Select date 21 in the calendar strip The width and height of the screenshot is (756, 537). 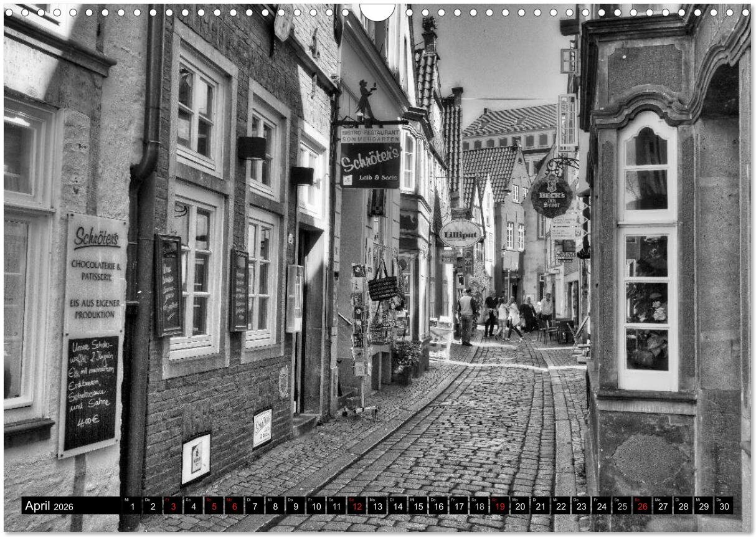point(541,506)
